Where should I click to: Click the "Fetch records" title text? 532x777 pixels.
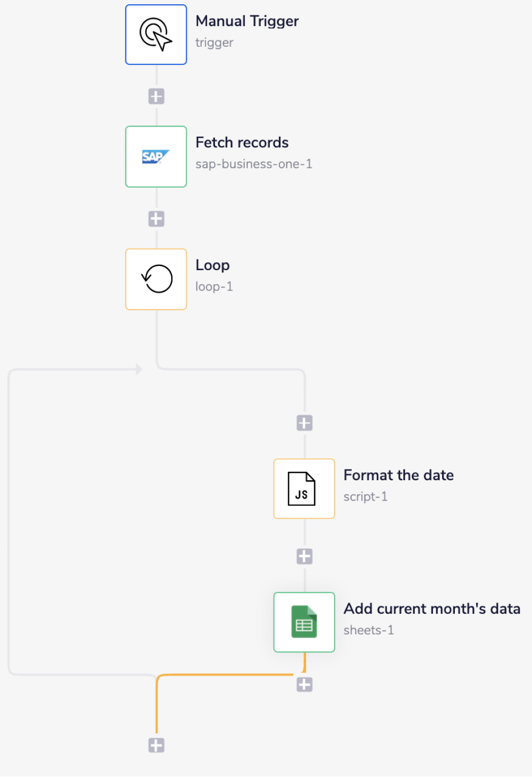[242, 143]
